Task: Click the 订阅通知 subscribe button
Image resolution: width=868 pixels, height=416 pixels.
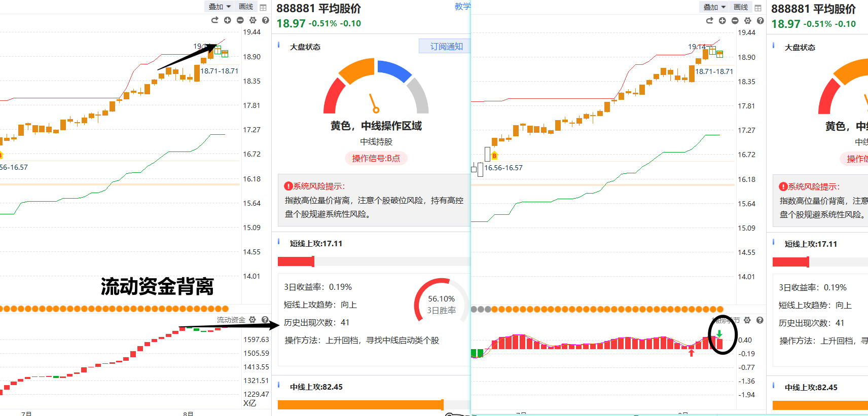Action: pyautogui.click(x=445, y=46)
